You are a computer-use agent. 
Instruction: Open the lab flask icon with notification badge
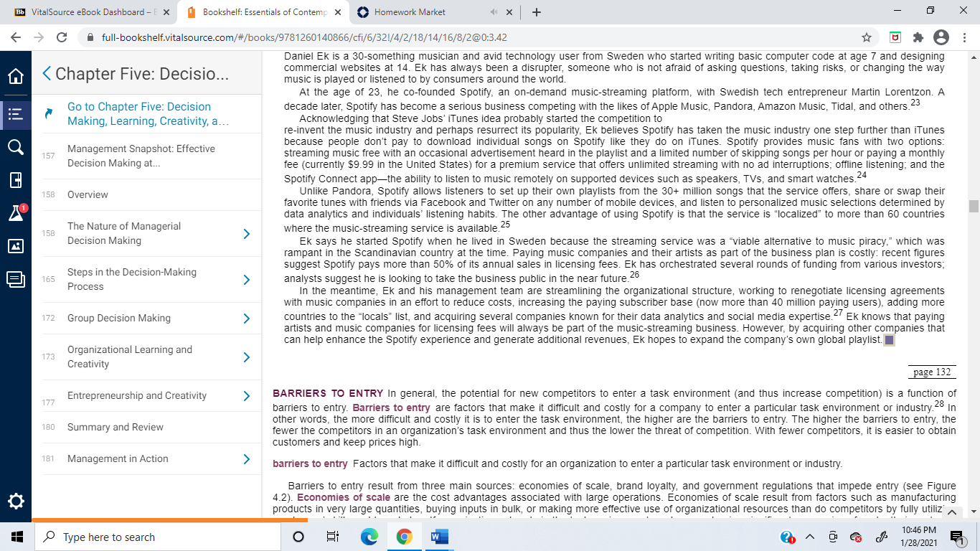[16, 213]
